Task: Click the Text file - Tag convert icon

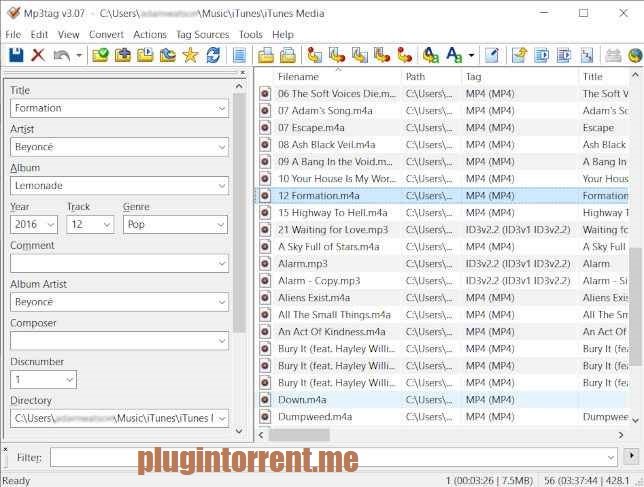Action: [x=382, y=55]
